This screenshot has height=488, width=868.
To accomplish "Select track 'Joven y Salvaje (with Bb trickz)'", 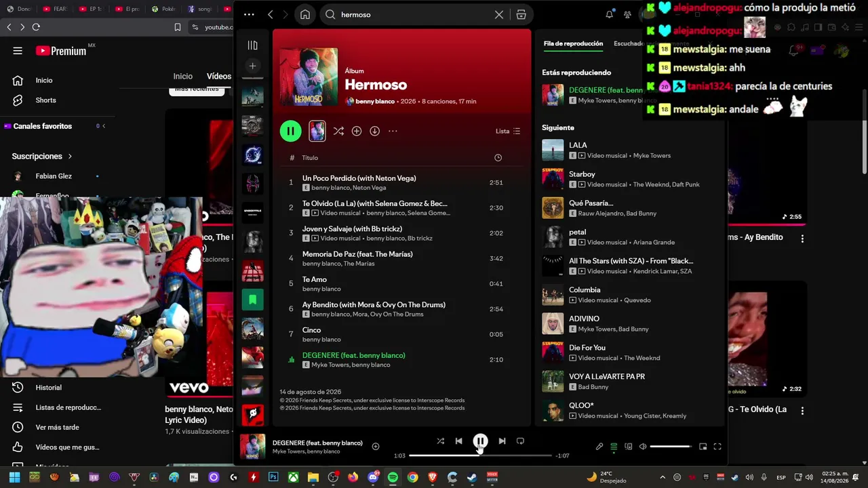I will pos(403,233).
